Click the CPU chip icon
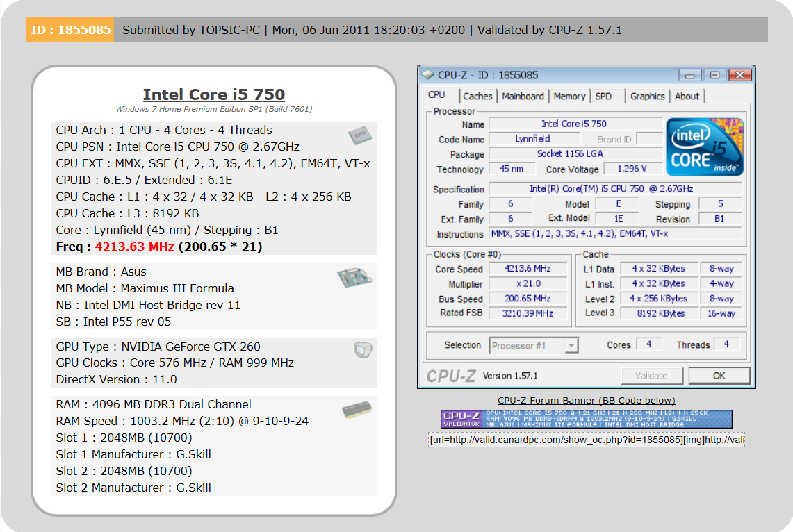 [x=358, y=136]
